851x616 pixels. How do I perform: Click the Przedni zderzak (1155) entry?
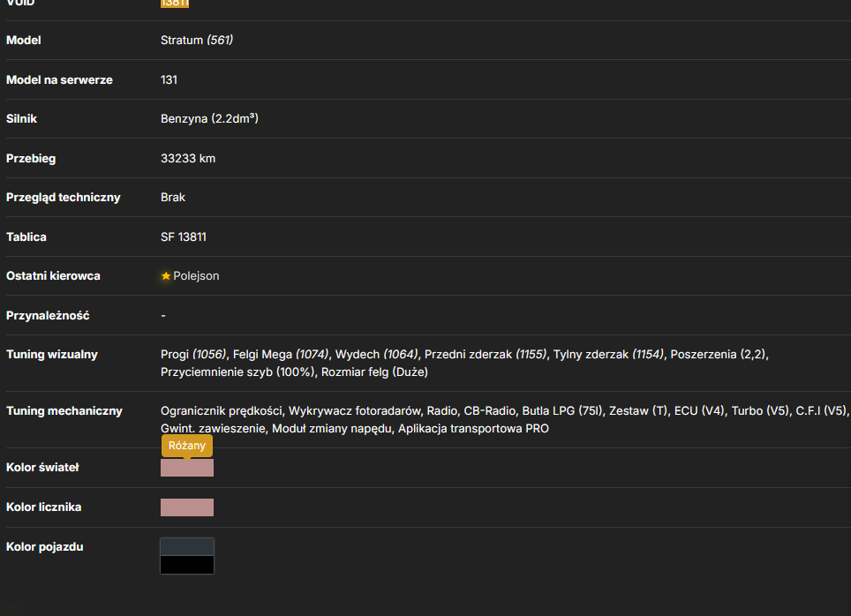[486, 355]
